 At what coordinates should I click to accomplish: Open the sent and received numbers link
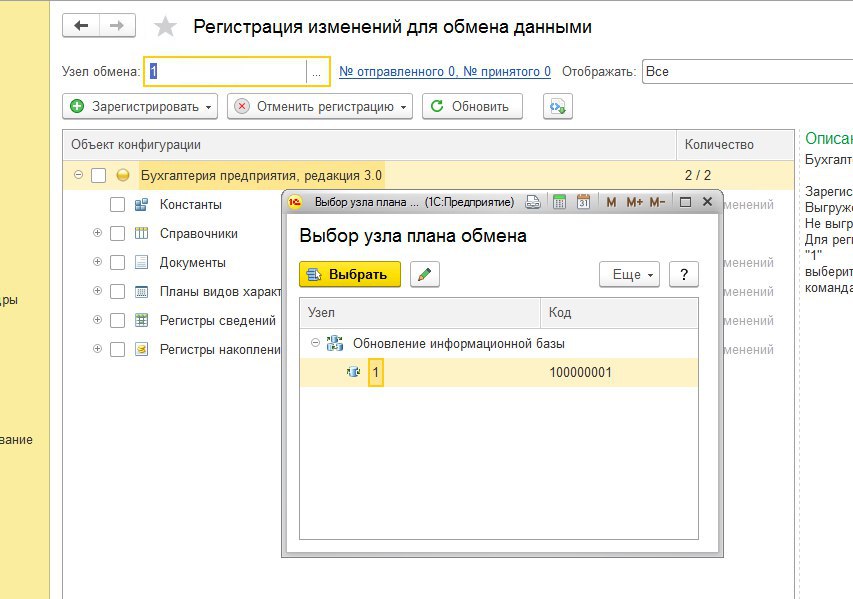pyautogui.click(x=444, y=71)
